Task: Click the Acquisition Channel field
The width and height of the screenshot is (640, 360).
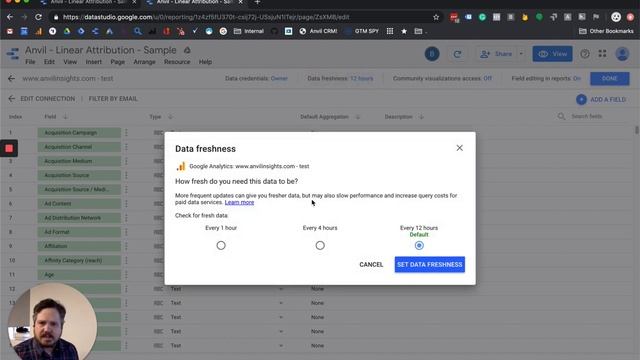Action: pyautogui.click(x=79, y=147)
